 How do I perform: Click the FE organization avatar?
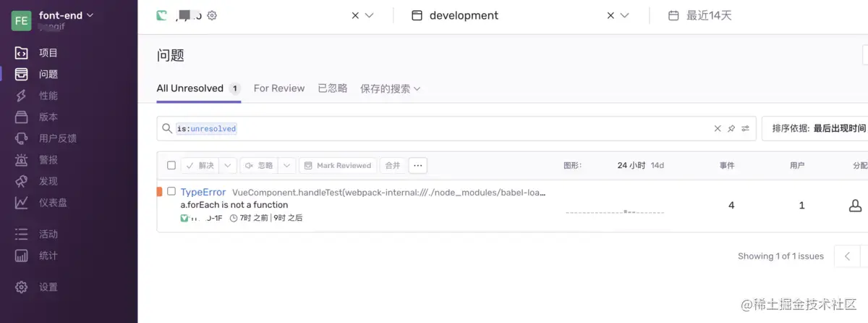coord(22,20)
